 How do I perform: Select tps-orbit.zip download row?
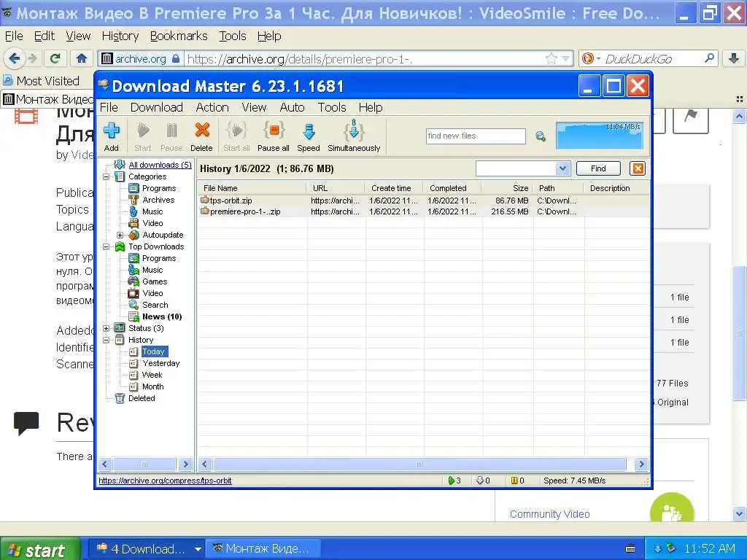(x=423, y=201)
